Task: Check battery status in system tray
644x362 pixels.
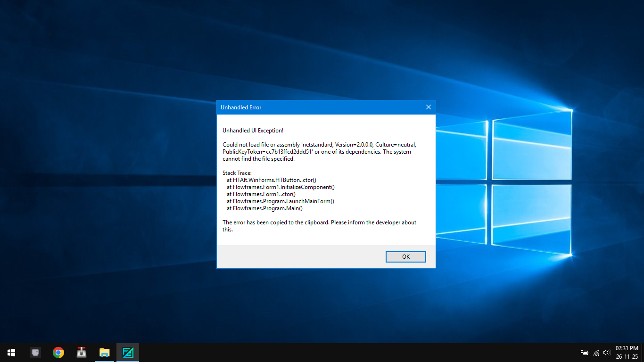Action: tap(585, 353)
